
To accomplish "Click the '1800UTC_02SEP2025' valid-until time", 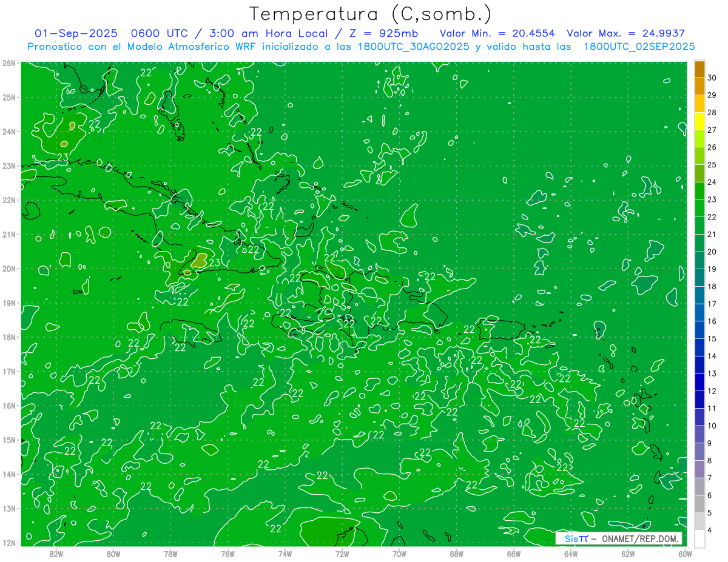I will 639,47.
